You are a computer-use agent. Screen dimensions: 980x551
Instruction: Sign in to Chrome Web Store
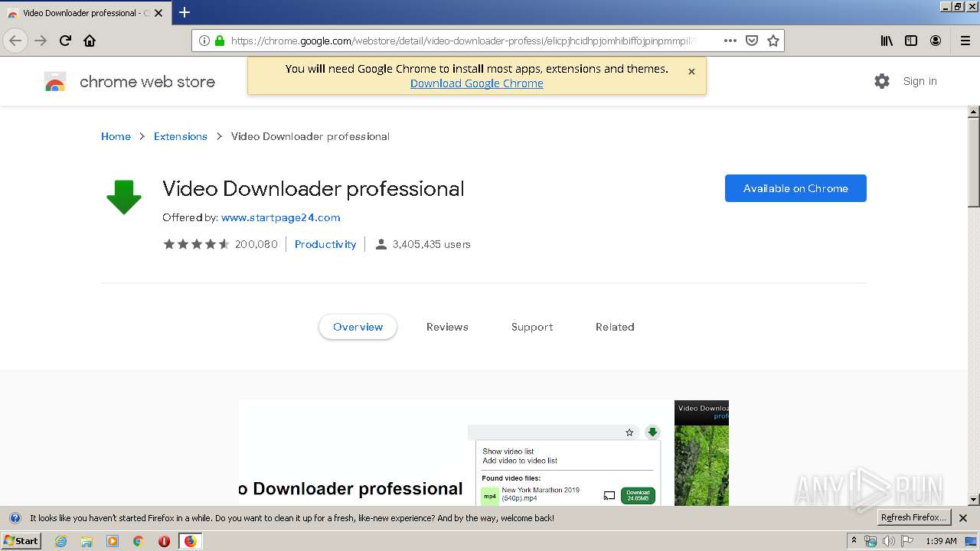pos(920,81)
